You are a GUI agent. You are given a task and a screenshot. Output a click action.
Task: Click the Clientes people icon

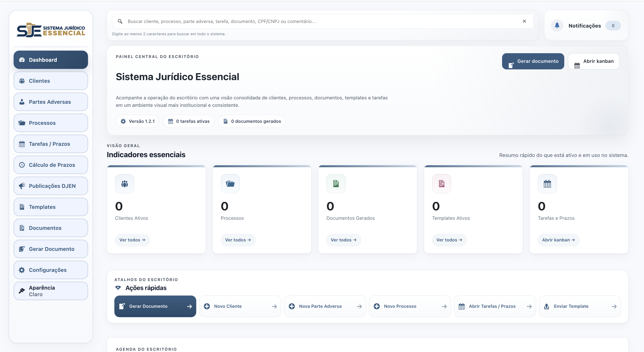click(x=22, y=81)
